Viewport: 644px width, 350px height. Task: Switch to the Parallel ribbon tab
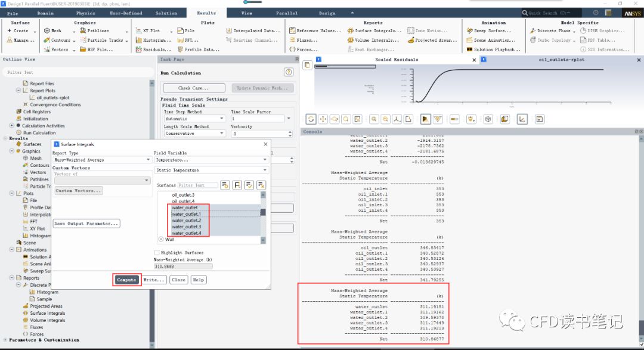(x=287, y=13)
